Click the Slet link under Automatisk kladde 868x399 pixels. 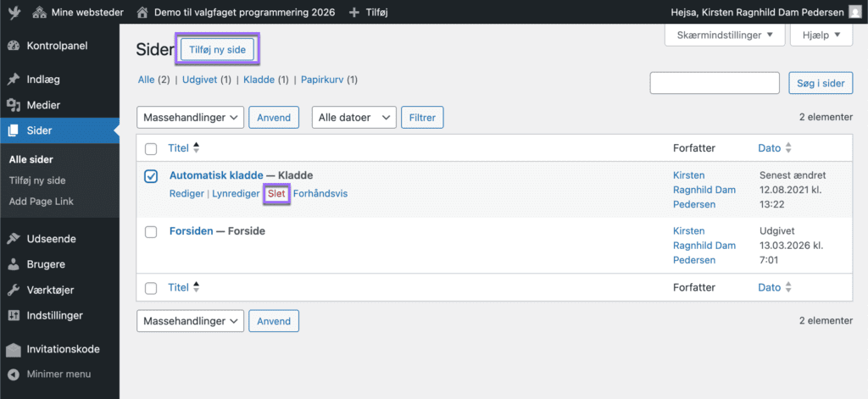tap(276, 194)
